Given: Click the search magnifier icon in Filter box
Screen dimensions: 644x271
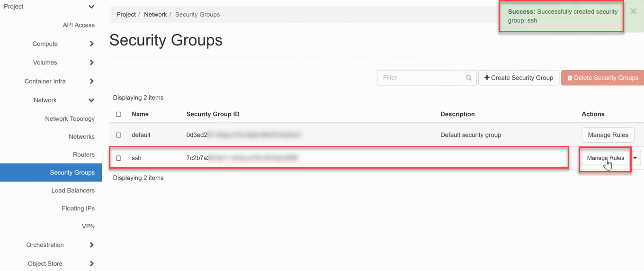Looking at the screenshot, I should pyautogui.click(x=468, y=78).
